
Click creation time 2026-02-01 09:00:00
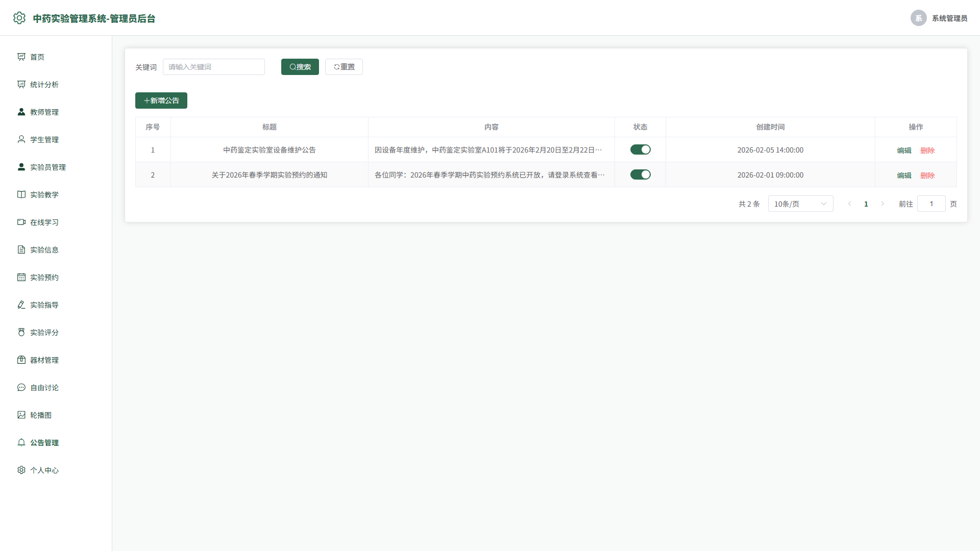tap(770, 175)
